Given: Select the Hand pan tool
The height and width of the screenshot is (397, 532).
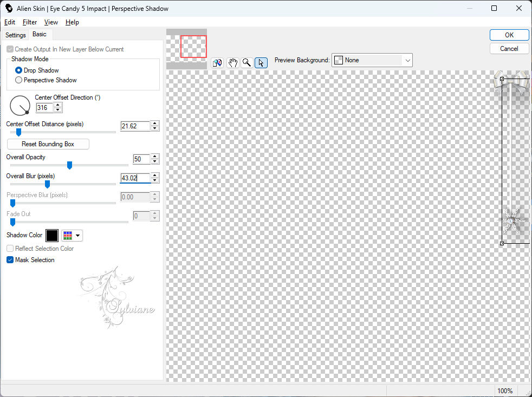Looking at the screenshot, I should click(x=233, y=63).
